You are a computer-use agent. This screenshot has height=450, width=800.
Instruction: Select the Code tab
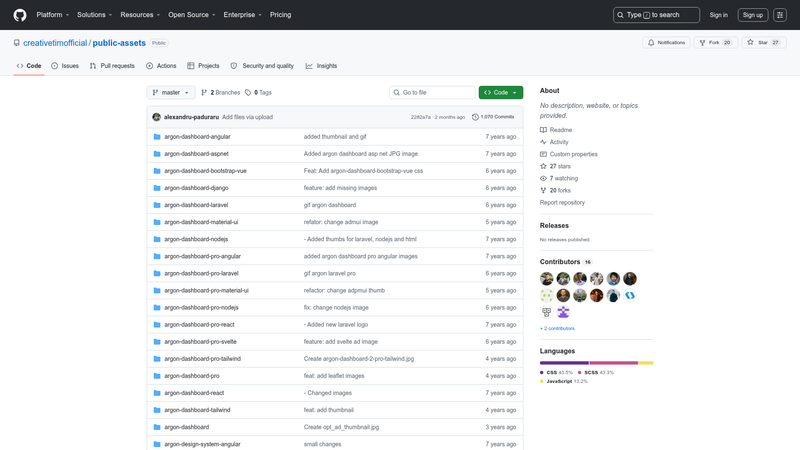[x=29, y=66]
